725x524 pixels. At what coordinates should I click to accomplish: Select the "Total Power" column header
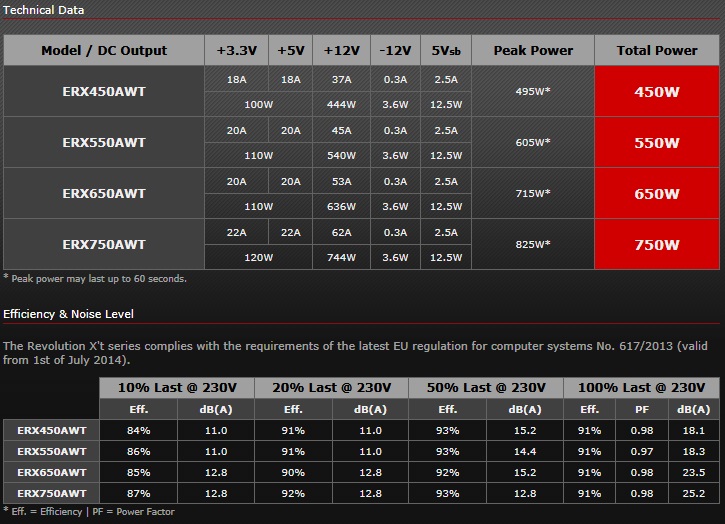point(657,50)
